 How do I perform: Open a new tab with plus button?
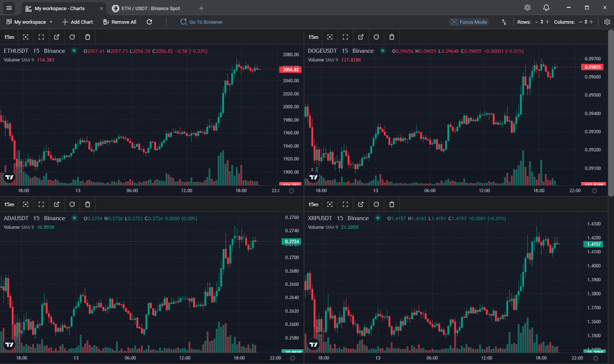[x=201, y=8]
